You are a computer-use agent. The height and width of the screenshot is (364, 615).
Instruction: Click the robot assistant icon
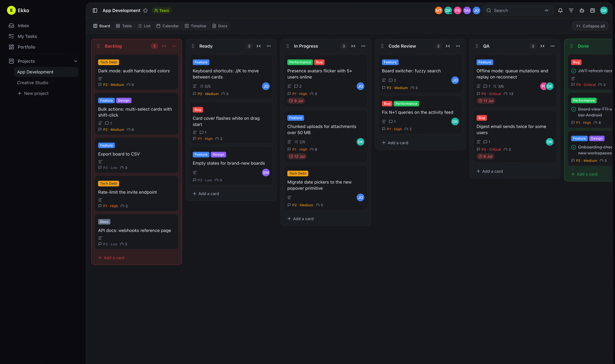(x=582, y=10)
